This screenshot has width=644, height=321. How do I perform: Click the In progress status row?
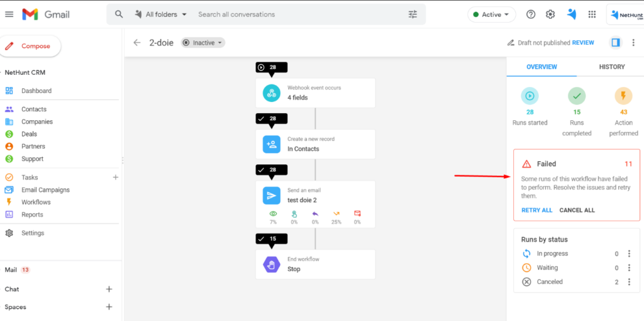577,254
